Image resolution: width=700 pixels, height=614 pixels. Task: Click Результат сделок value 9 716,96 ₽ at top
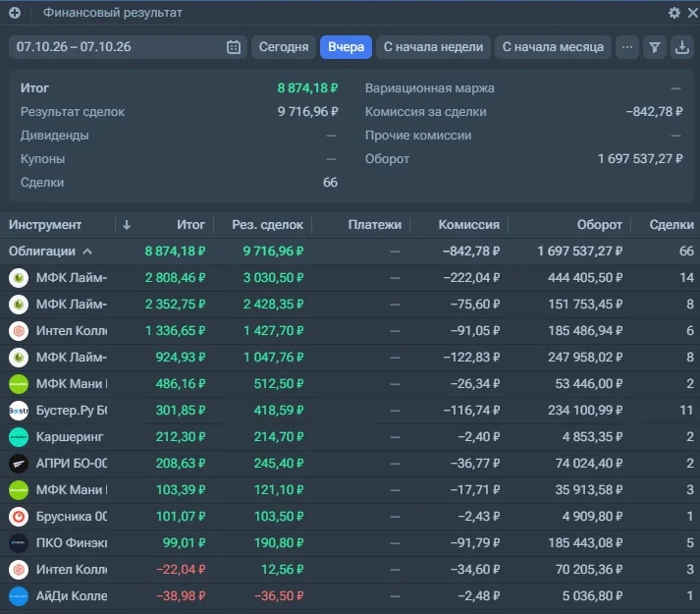[x=307, y=112]
